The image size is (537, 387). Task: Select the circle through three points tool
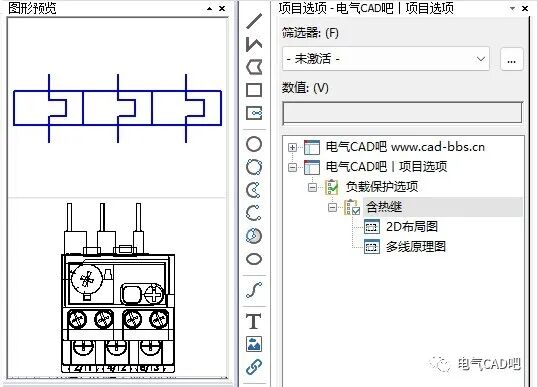click(254, 167)
